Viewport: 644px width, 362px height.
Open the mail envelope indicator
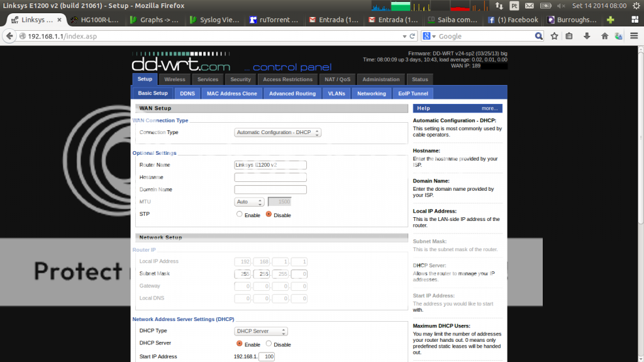[530, 6]
